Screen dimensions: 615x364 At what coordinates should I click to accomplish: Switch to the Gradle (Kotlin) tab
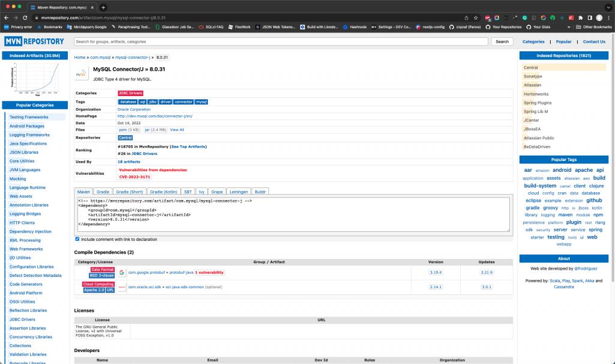pyautogui.click(x=163, y=192)
